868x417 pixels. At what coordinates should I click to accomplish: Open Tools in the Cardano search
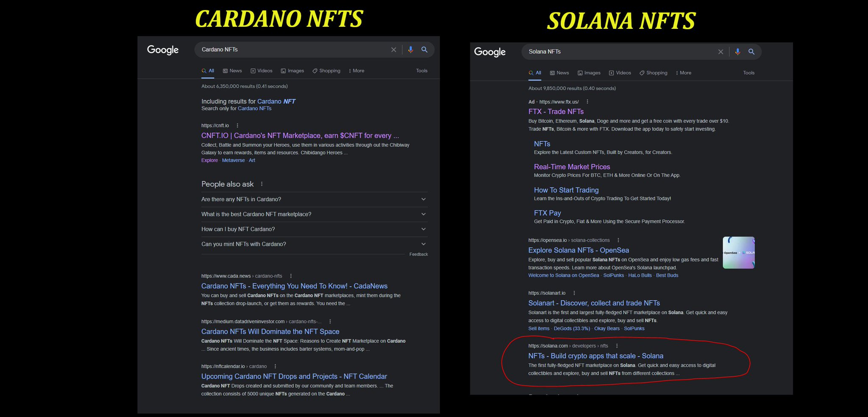click(x=422, y=71)
